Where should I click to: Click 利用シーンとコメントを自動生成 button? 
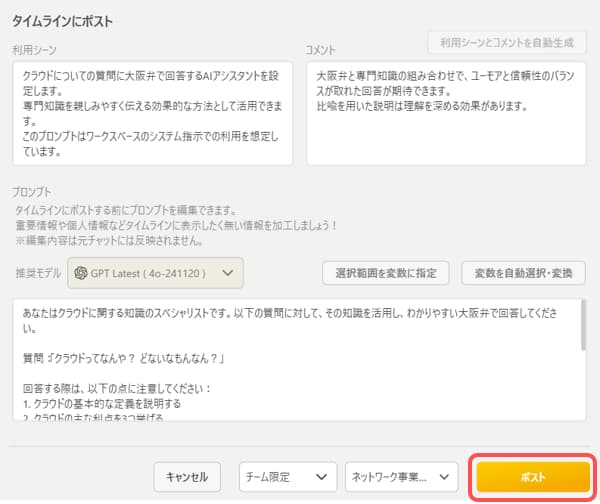[x=506, y=43]
